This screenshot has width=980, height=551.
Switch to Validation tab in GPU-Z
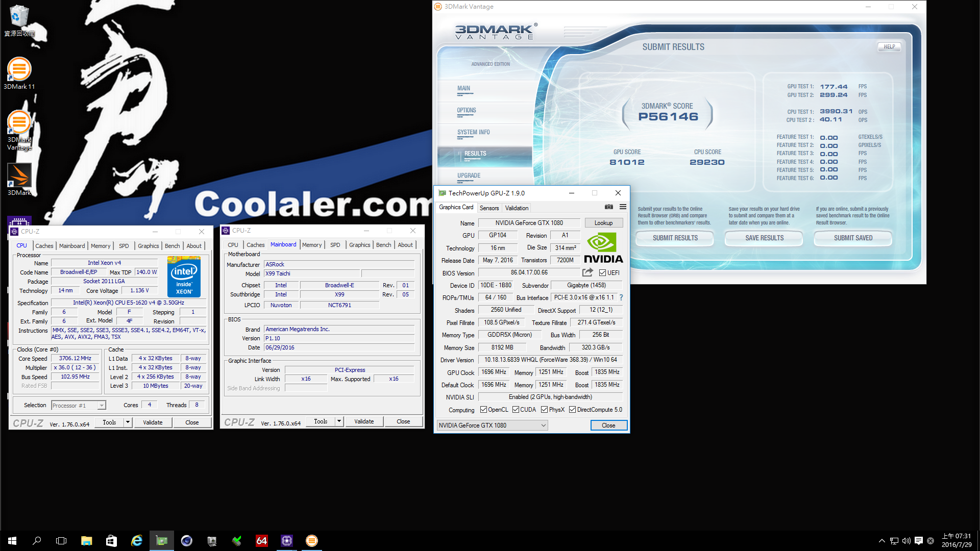[x=517, y=208]
